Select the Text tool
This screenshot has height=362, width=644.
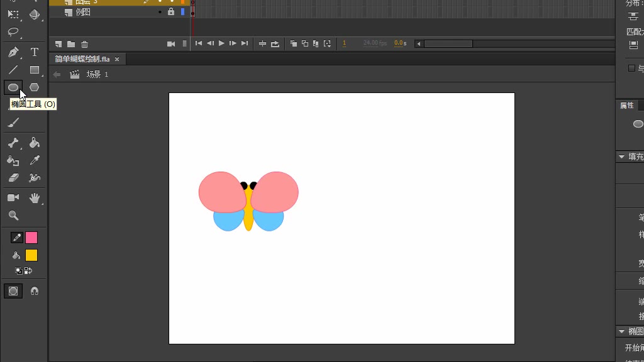click(35, 52)
